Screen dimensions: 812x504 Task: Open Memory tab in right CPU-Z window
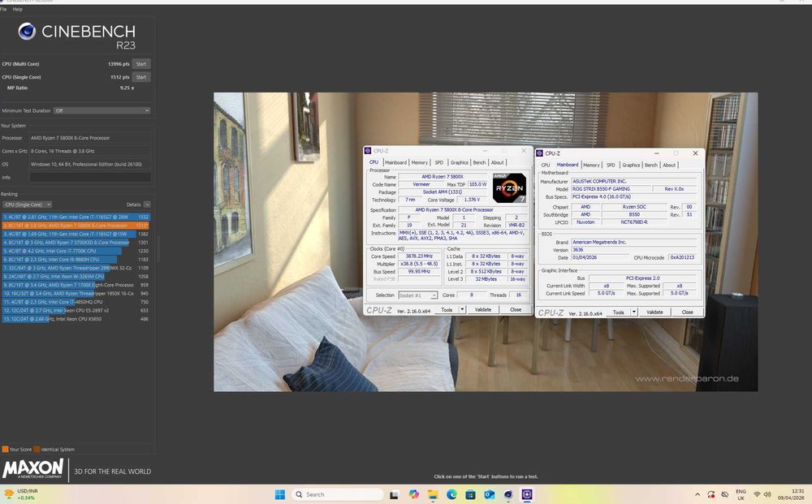pyautogui.click(x=591, y=165)
